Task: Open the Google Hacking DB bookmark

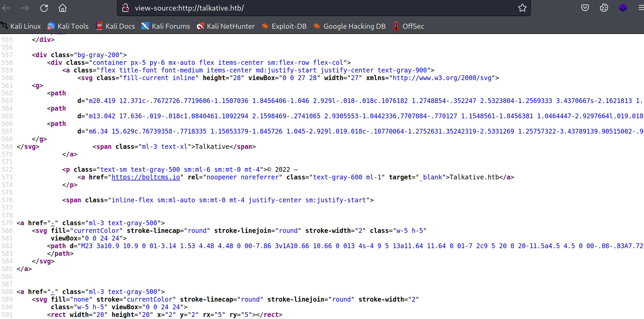Action: point(350,26)
